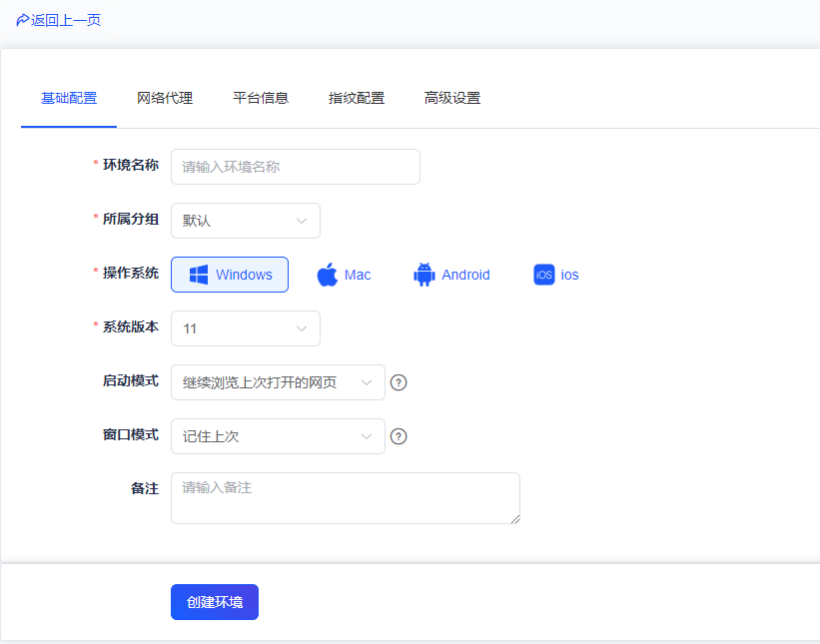This screenshot has width=820, height=644.
Task: Grab the 备注 textarea resize handle
Action: tap(515, 519)
